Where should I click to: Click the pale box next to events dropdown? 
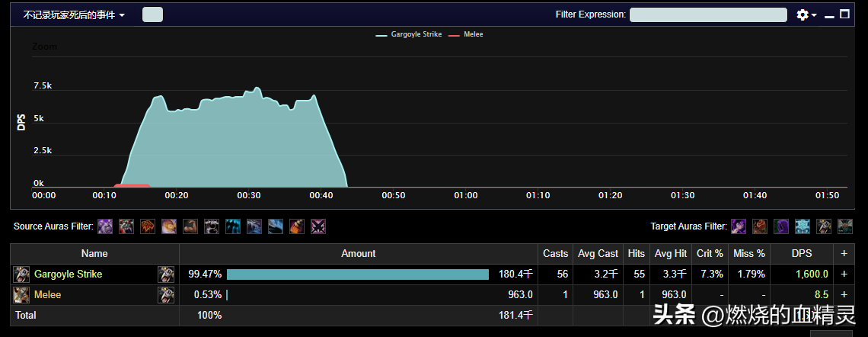click(152, 14)
